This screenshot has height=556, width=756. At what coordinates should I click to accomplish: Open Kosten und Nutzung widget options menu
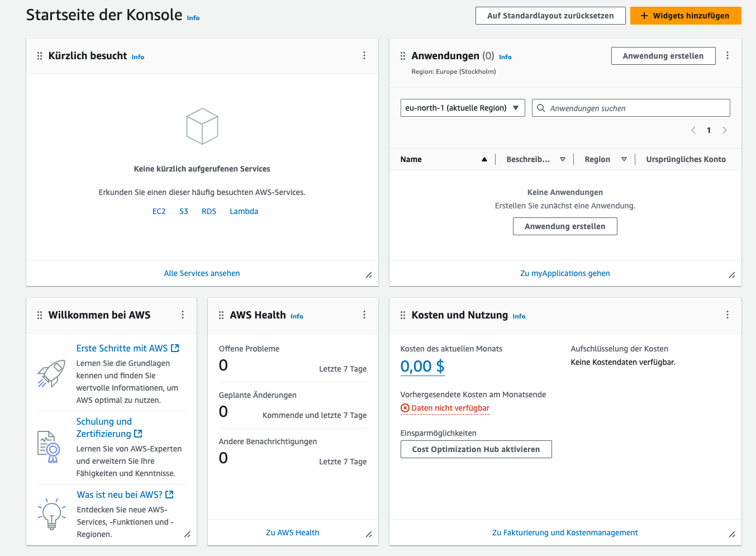click(x=727, y=315)
